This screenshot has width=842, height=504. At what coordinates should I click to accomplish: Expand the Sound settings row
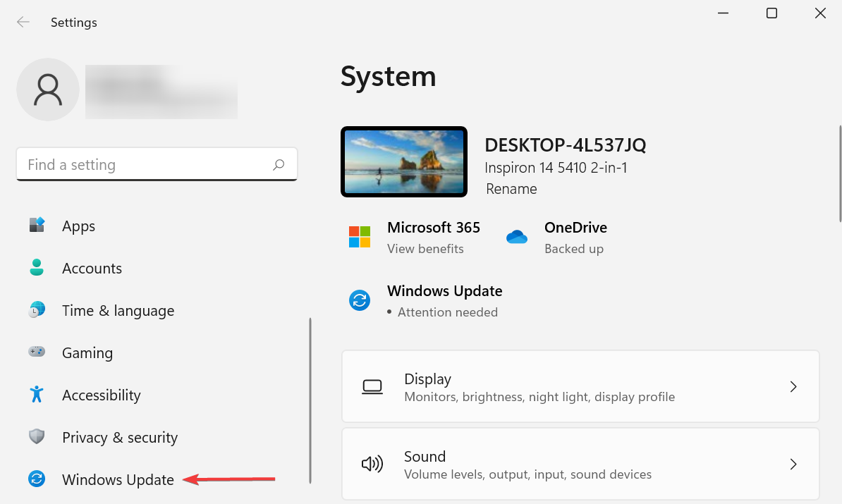click(x=793, y=464)
